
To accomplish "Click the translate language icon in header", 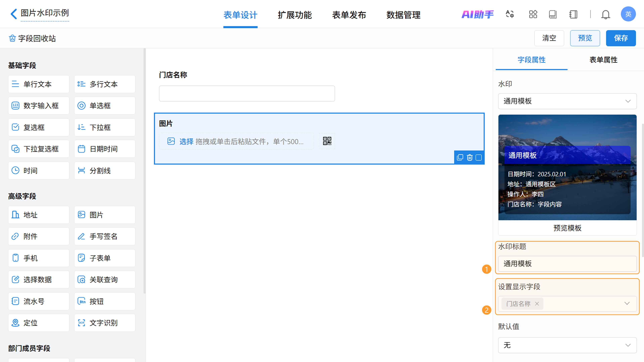I will 510,14.
